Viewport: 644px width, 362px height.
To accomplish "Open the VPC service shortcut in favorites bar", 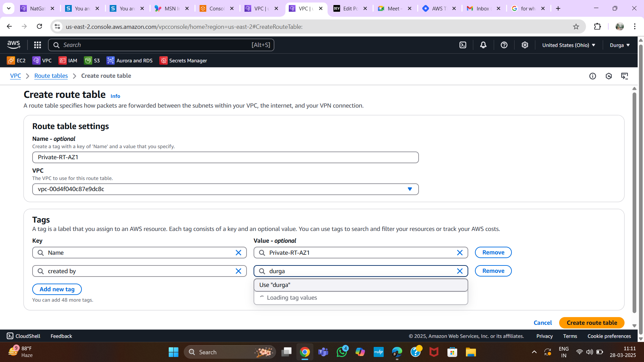I will pyautogui.click(x=42, y=60).
